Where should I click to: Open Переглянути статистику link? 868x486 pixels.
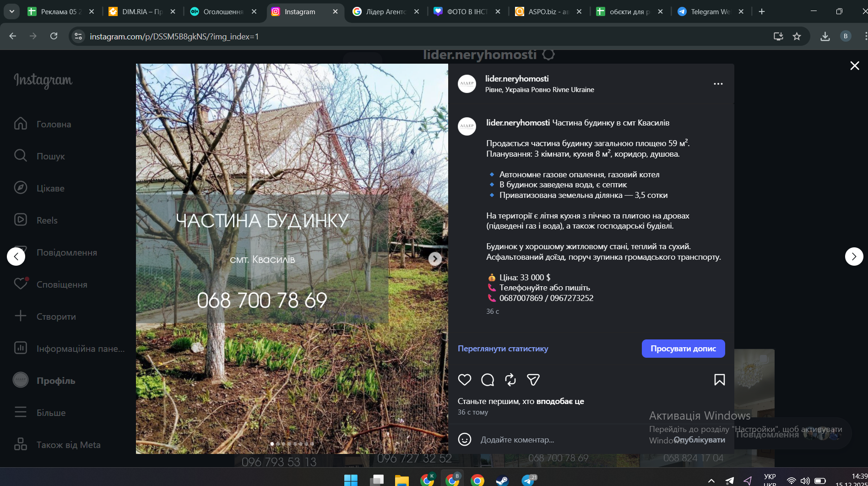(503, 349)
